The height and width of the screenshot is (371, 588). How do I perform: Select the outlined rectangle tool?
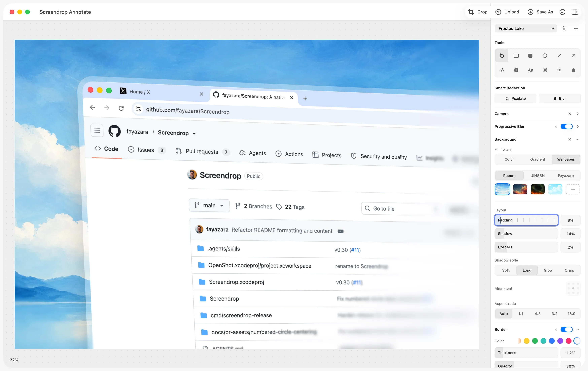pyautogui.click(x=516, y=56)
